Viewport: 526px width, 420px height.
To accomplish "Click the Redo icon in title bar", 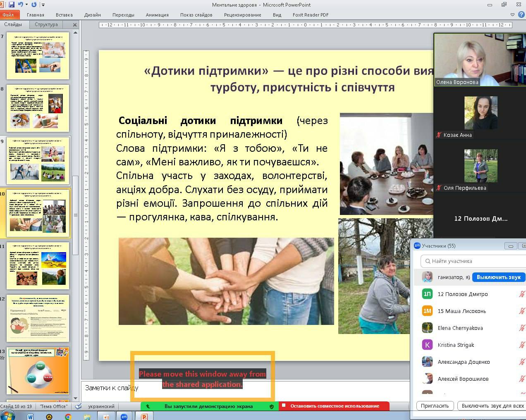I will tap(34, 5).
